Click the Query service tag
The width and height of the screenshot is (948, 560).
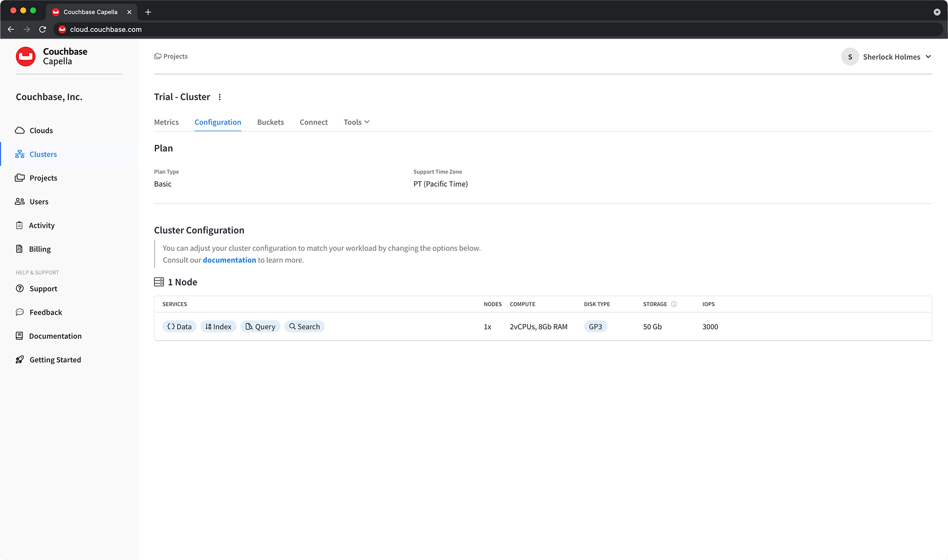(x=260, y=326)
